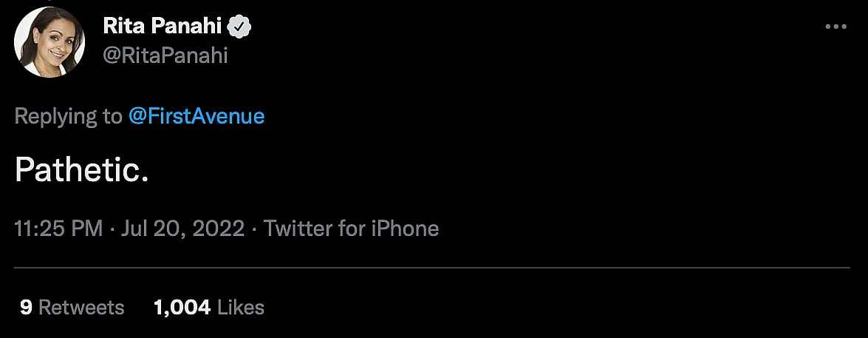The image size is (868, 338).
Task: Click the 11:25 PM time
Action: pyautogui.click(x=58, y=229)
